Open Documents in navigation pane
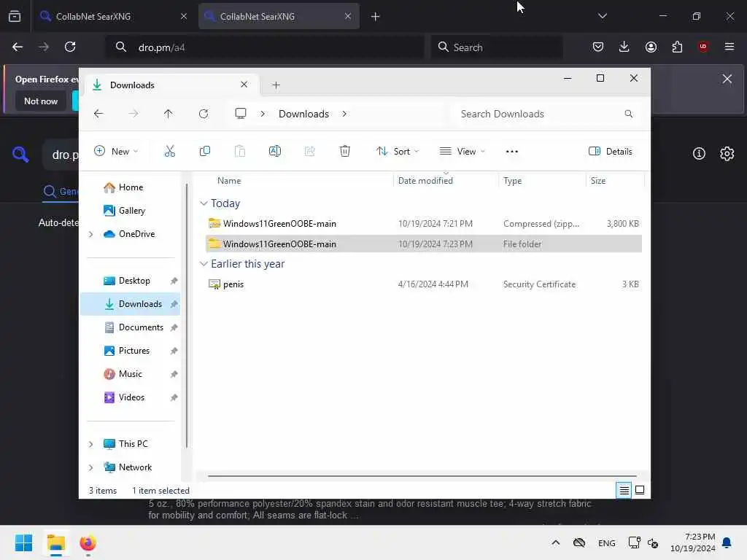The image size is (747, 560). tap(141, 327)
